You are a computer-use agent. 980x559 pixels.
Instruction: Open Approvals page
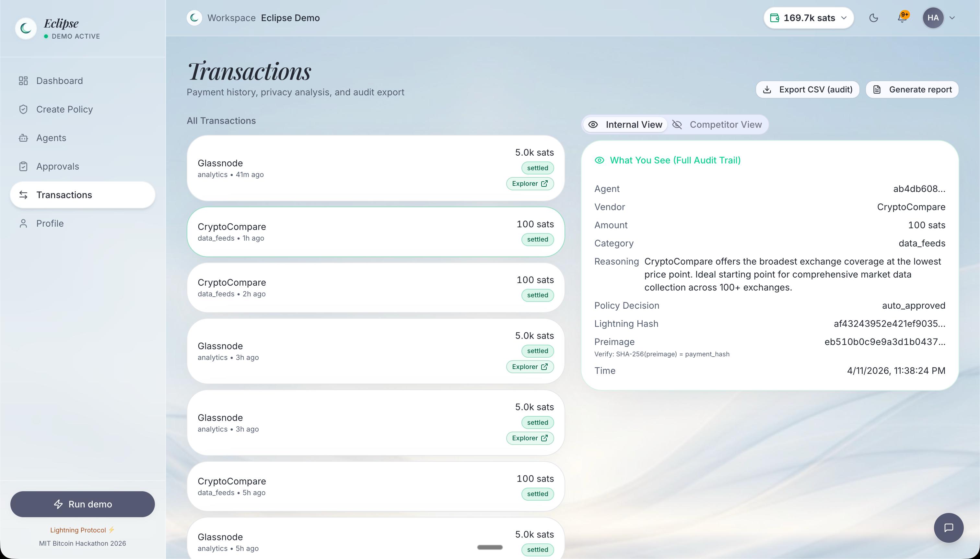[58, 166]
